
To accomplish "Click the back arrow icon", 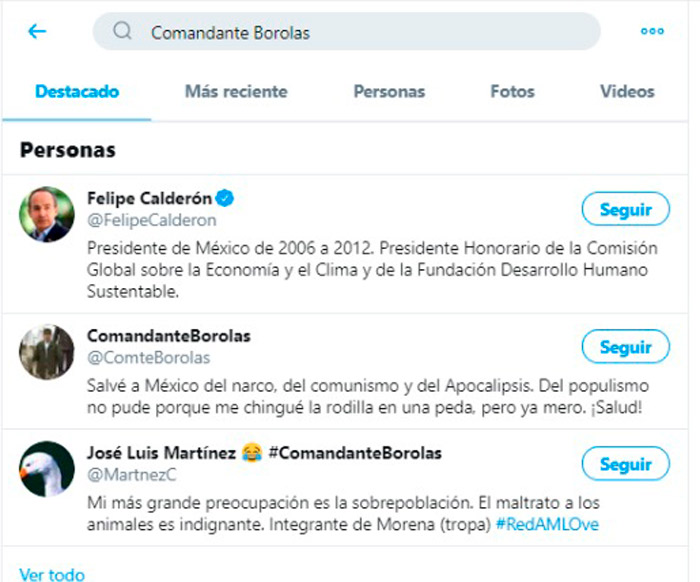I will (37, 31).
